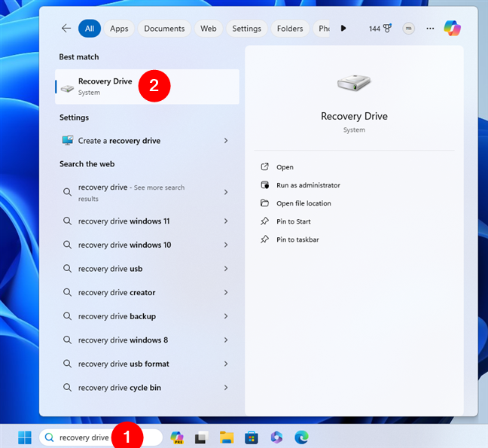Select suggestion 'recovery drive backup'
Viewport: 488px width, 448px height.
pos(145,316)
